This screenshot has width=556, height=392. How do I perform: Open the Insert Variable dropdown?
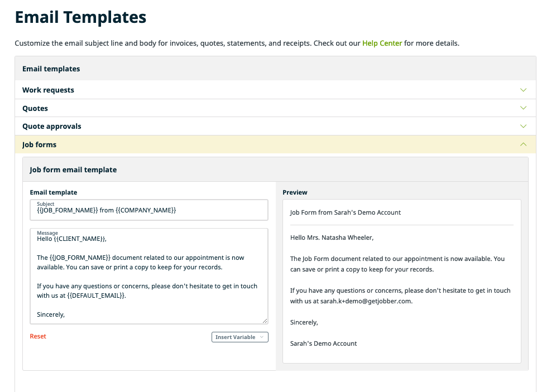(x=239, y=337)
